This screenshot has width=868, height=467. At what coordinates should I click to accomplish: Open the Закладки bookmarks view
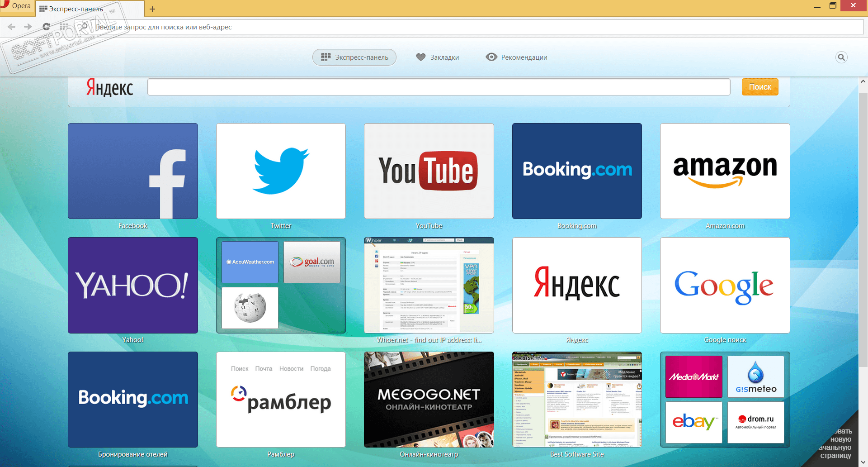(x=438, y=57)
